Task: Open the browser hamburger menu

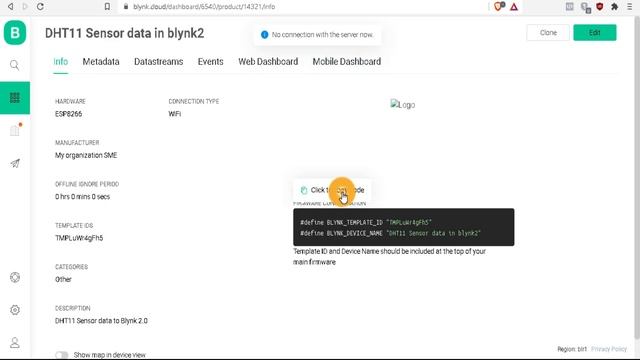Action: click(630, 7)
